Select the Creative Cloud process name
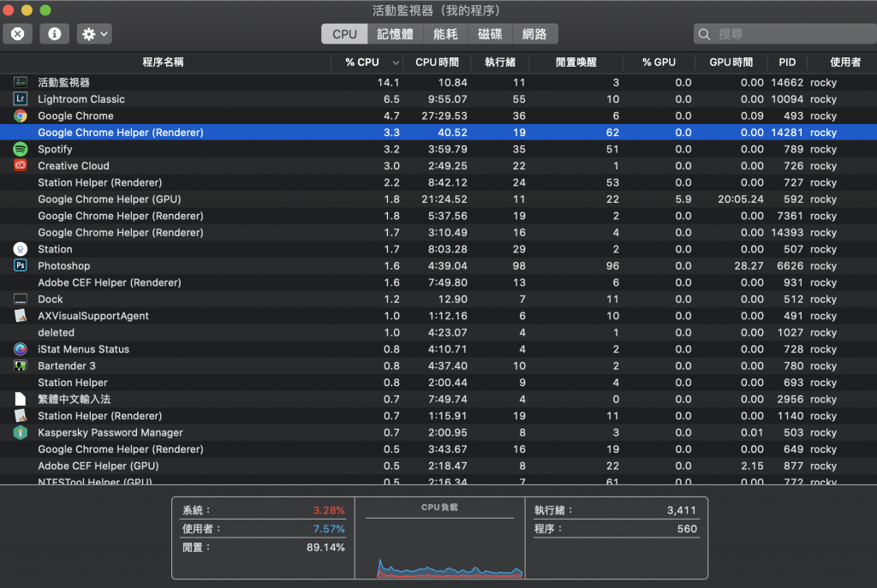Viewport: 877px width, 588px height. 74,166
